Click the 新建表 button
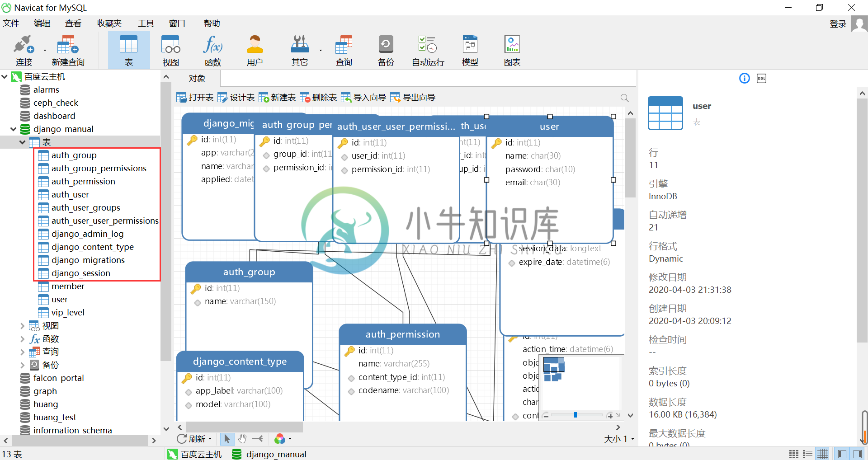 click(x=277, y=98)
